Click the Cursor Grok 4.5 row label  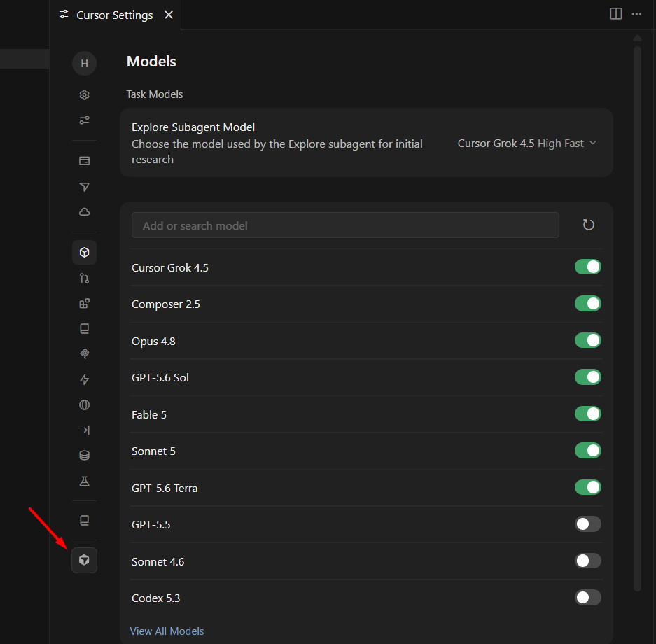[x=170, y=267]
